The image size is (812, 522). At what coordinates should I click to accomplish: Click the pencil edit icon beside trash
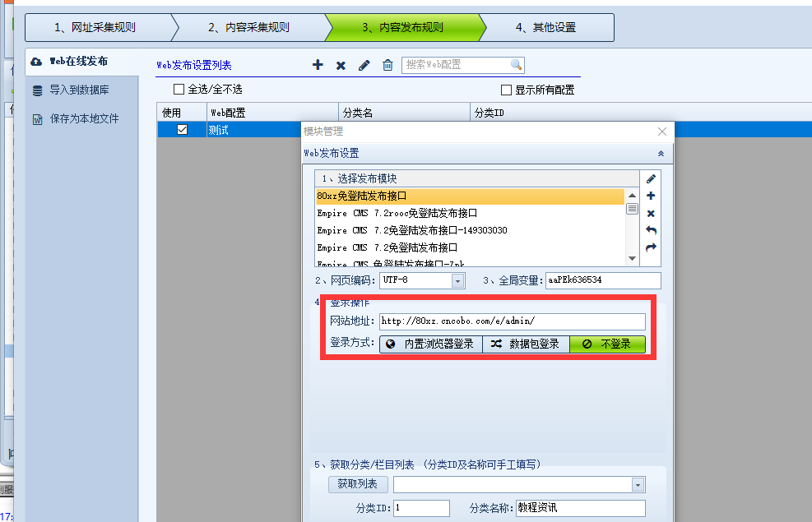click(364, 65)
